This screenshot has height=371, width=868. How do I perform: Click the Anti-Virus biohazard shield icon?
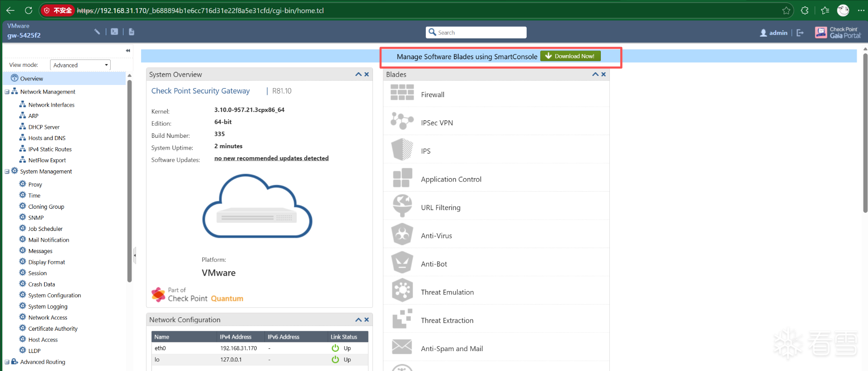click(402, 235)
